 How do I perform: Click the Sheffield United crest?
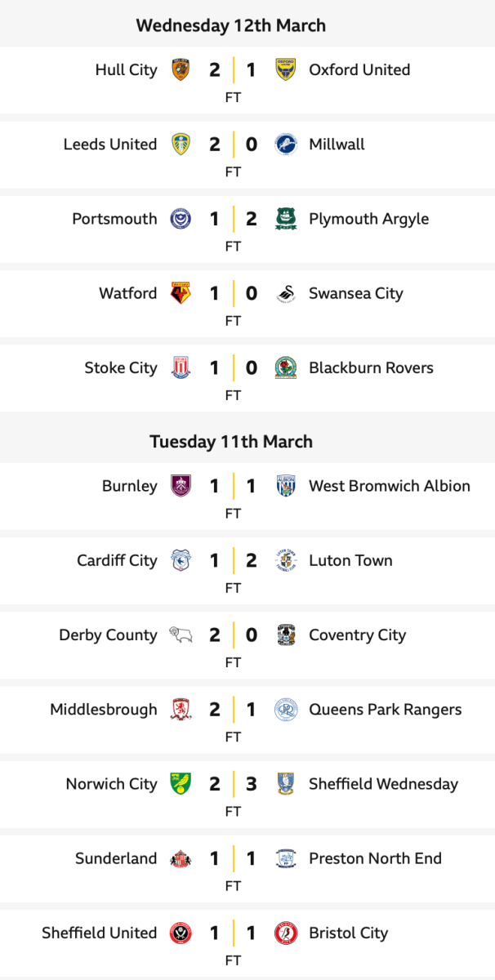[x=181, y=933]
